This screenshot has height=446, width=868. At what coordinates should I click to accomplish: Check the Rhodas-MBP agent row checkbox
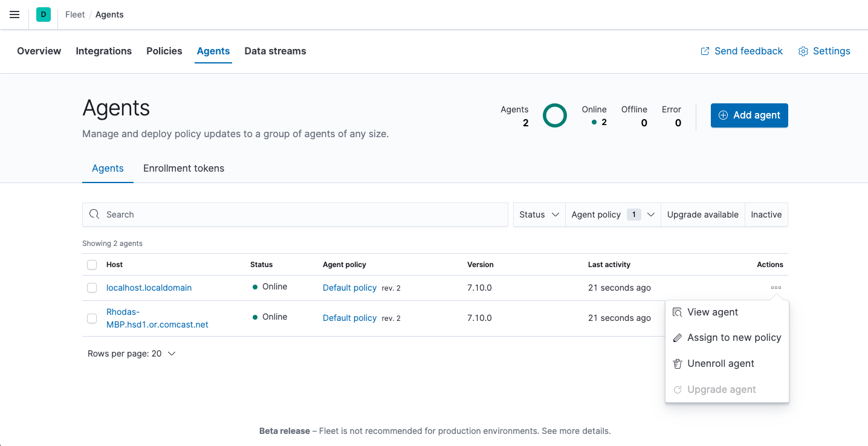point(92,318)
